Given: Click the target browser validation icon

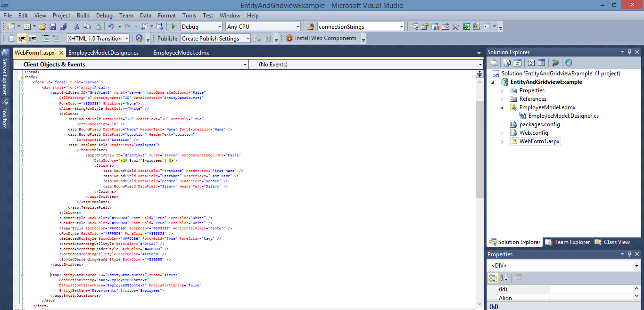Looking at the screenshot, I should pos(140,38).
